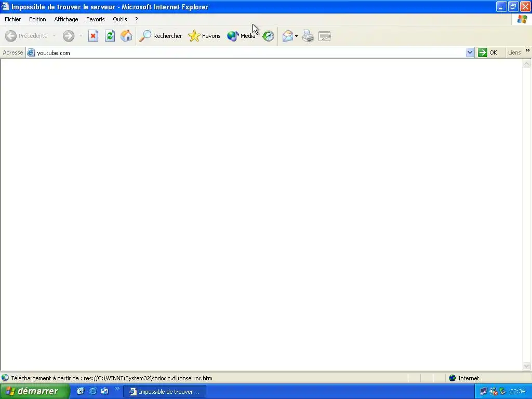Expand the Quick Launch chevron
This screenshot has width=532, height=399.
117,389
